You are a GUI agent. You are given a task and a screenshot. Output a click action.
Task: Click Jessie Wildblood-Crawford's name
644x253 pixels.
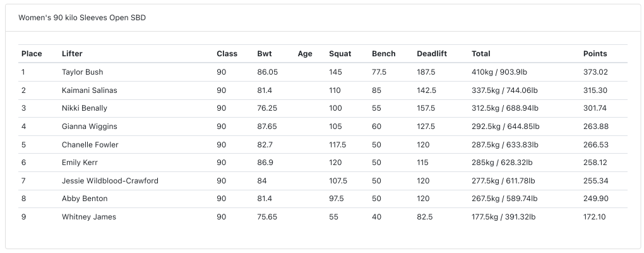110,181
